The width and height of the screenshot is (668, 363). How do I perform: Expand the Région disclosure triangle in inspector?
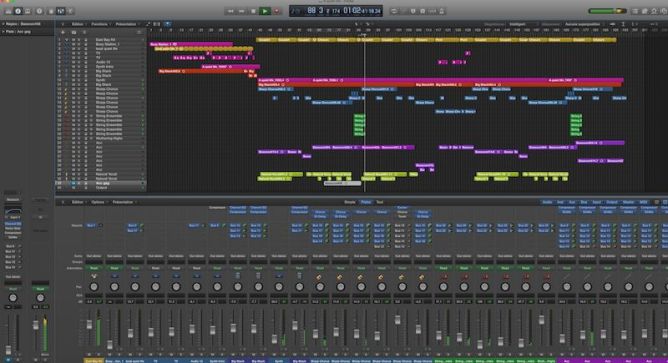click(x=3, y=24)
